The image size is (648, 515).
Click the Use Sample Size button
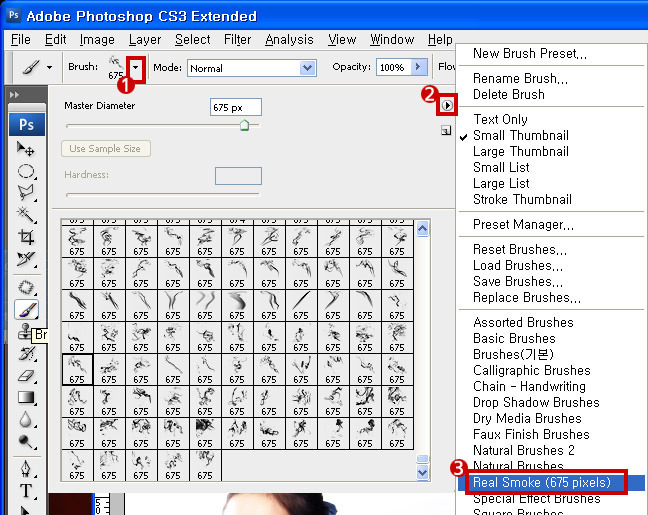tap(105, 148)
